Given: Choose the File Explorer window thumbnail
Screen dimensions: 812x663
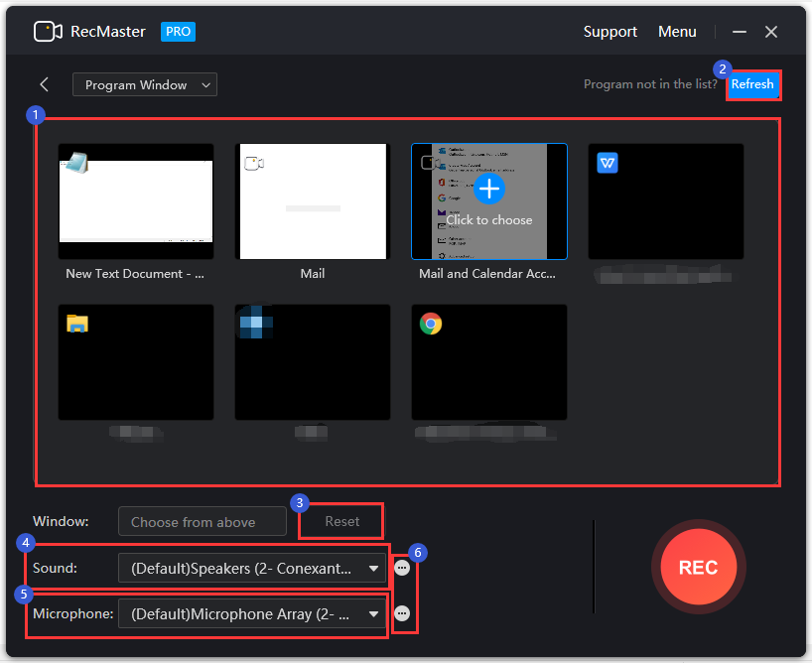Looking at the screenshot, I should (x=136, y=362).
